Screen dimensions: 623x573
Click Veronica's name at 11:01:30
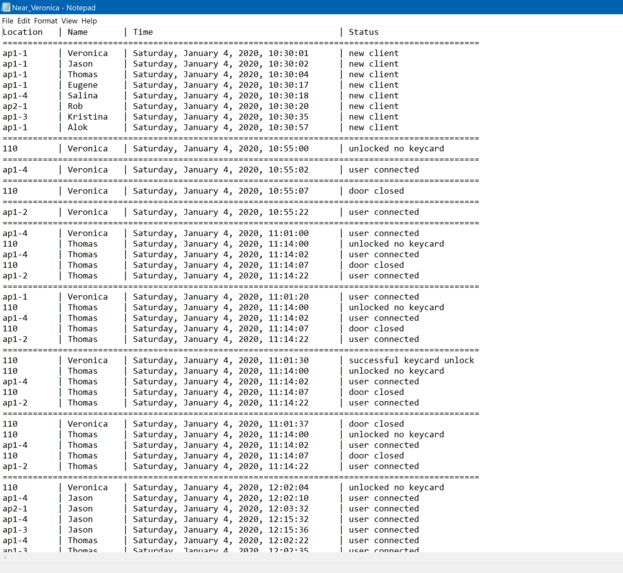[87, 360]
